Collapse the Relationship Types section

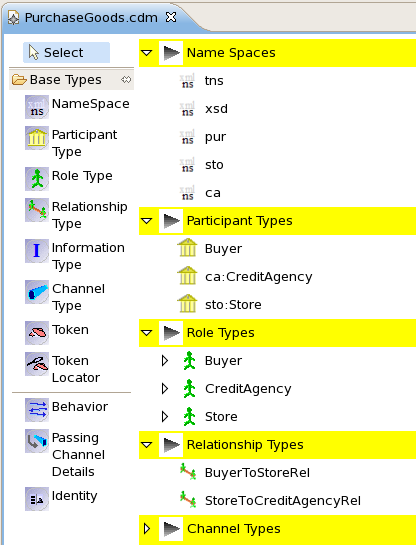coord(147,445)
